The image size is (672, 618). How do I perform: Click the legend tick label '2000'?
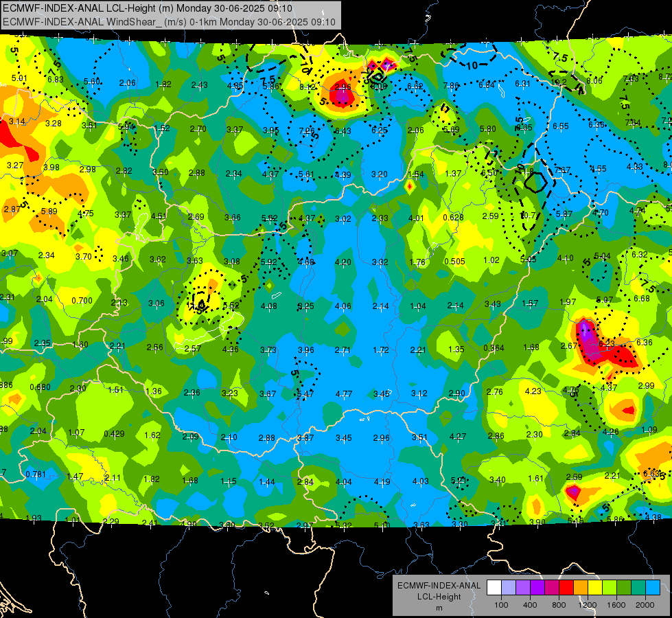point(645,605)
